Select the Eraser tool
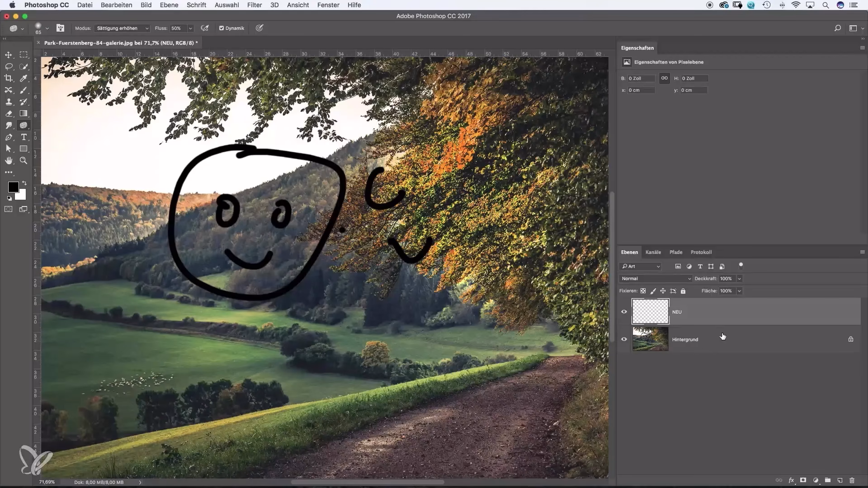Screen dimensions: 868x488 9,113
